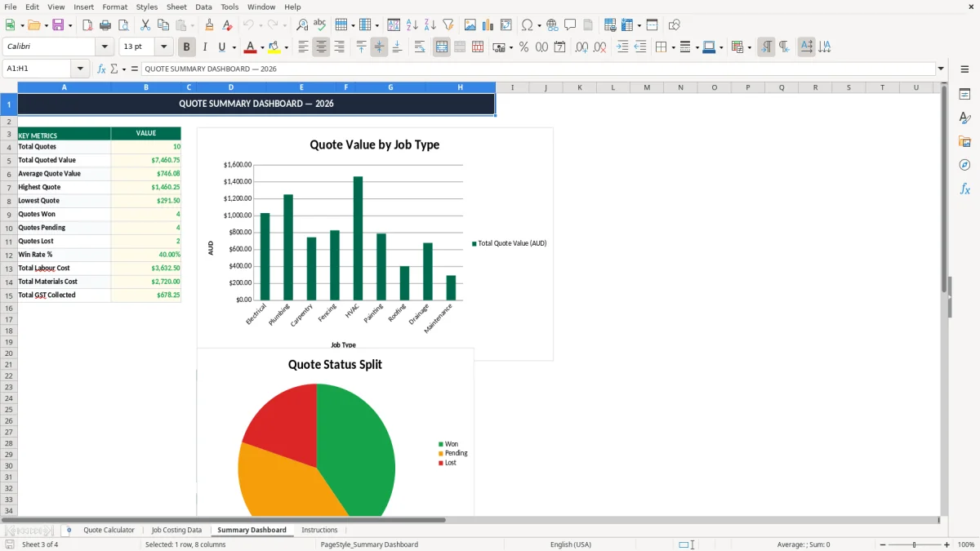The width and height of the screenshot is (980, 551).
Task: Click the Sort Ascending icon
Action: click(412, 25)
